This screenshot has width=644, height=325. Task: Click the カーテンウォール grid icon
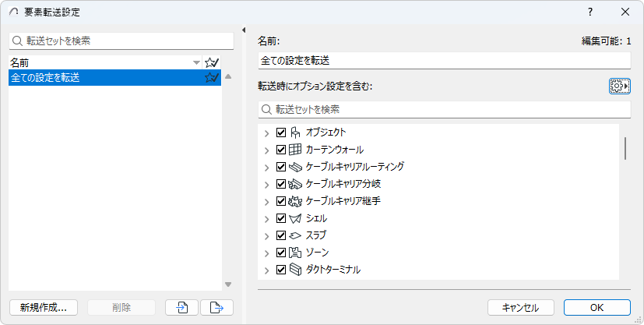[295, 150]
